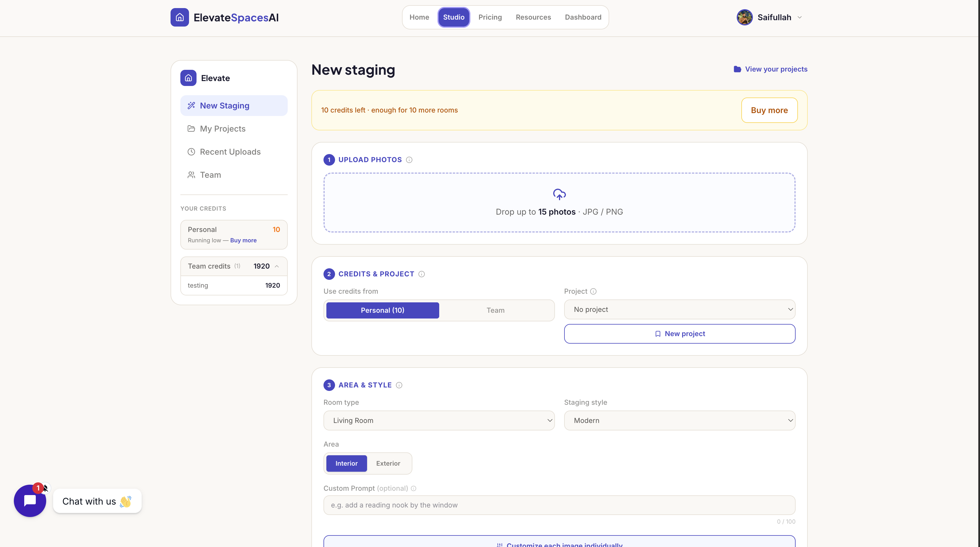Viewport: 980px width, 547px height.
Task: Click the ElevateSpacesAI home logo icon
Action: (x=179, y=17)
